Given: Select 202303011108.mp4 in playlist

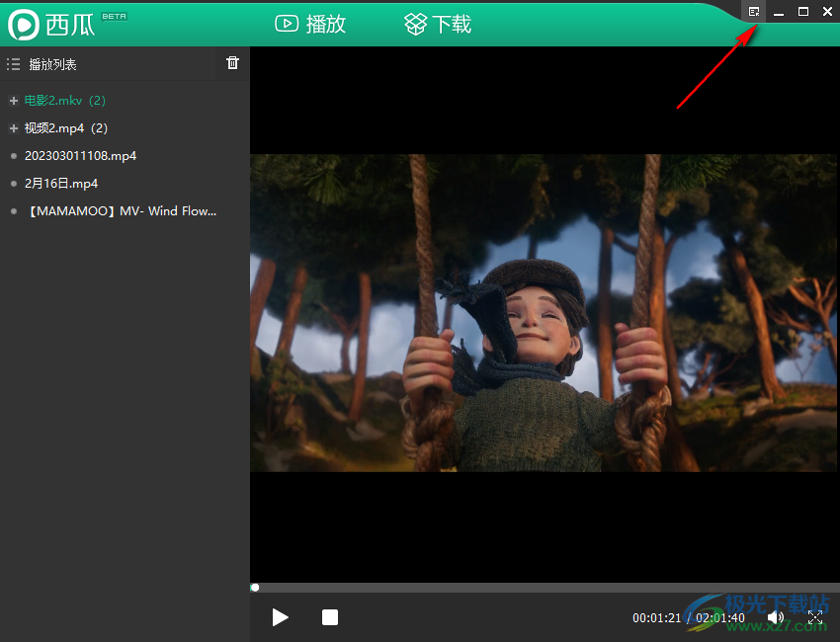Looking at the screenshot, I should [80, 156].
